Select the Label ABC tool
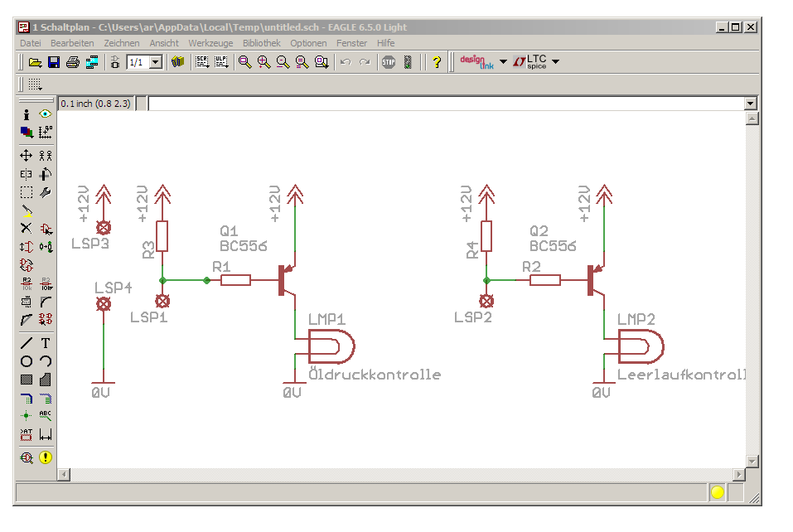 (46, 416)
